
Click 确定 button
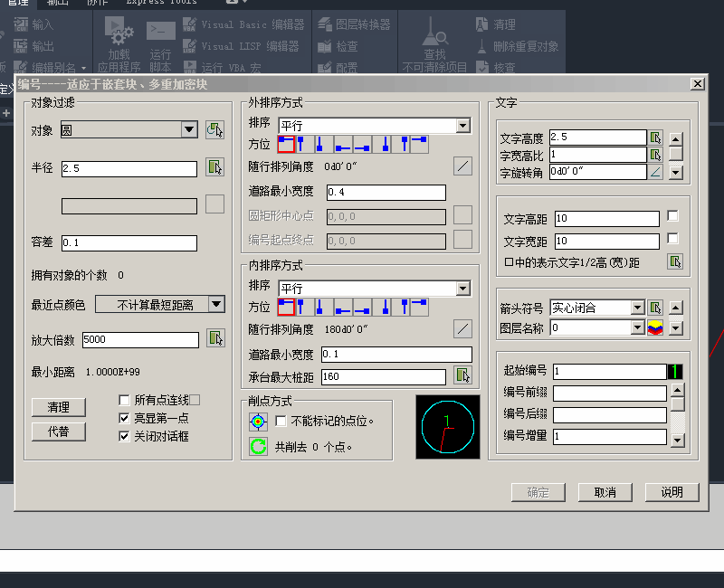538,492
